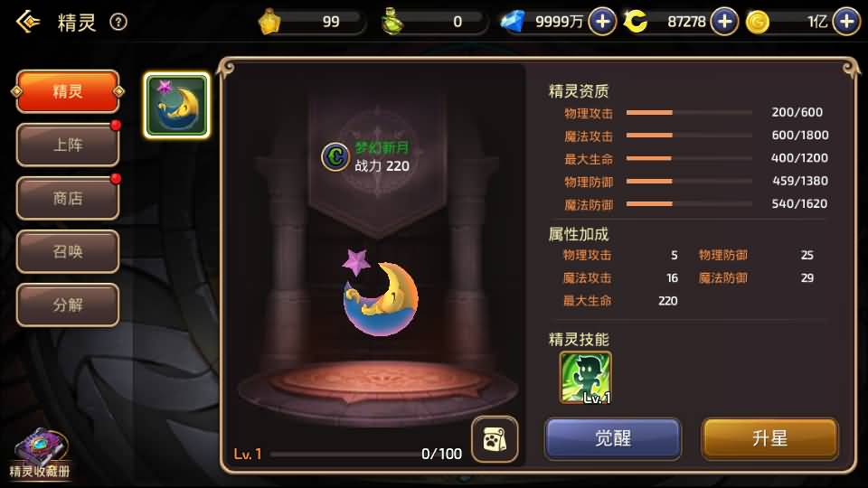The image size is (868, 488).
Task: Open the help question mark icon
Action: [x=118, y=22]
